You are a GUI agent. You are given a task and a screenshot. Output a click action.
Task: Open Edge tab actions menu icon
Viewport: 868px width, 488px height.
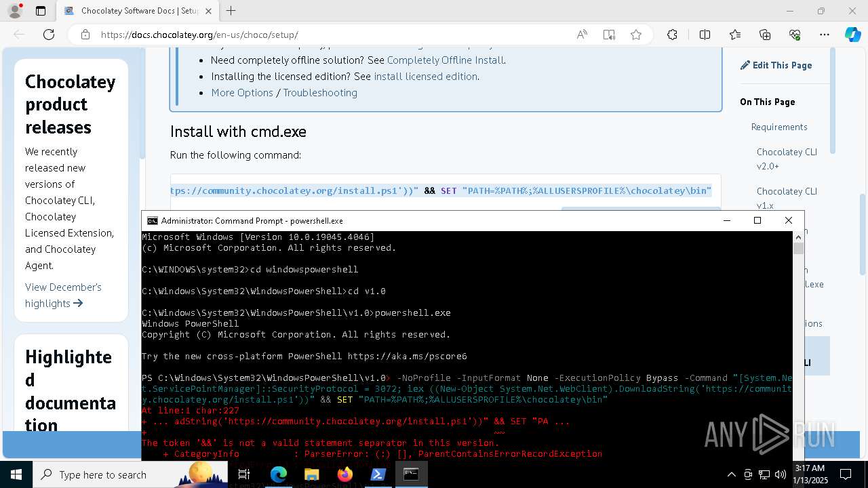tap(41, 11)
